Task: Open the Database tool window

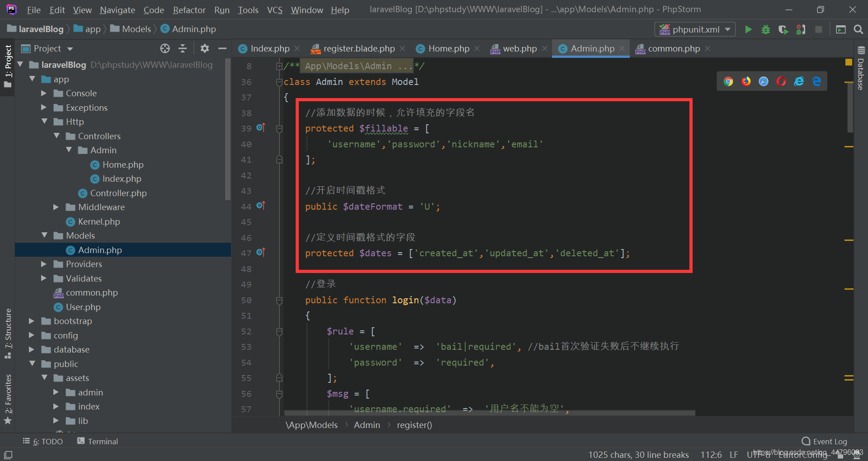Action: point(861,68)
